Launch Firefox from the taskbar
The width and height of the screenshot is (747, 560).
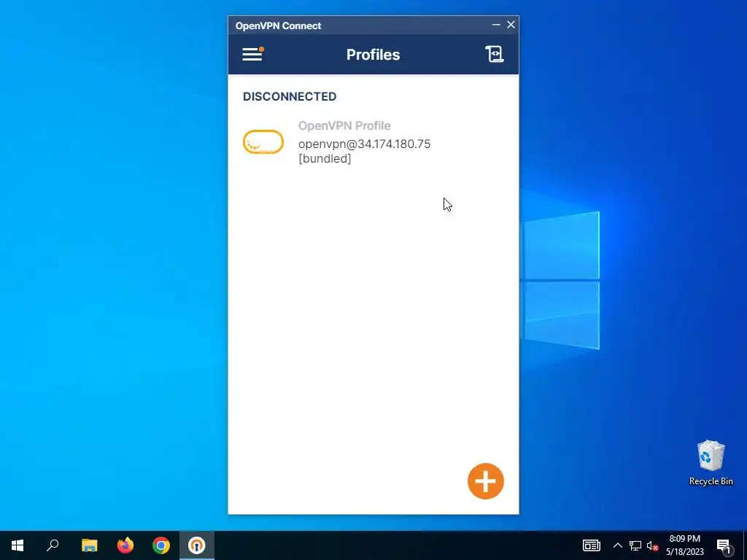125,545
